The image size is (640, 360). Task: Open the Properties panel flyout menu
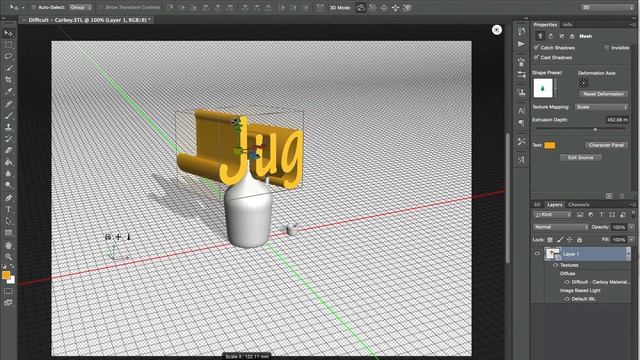pyautogui.click(x=632, y=25)
